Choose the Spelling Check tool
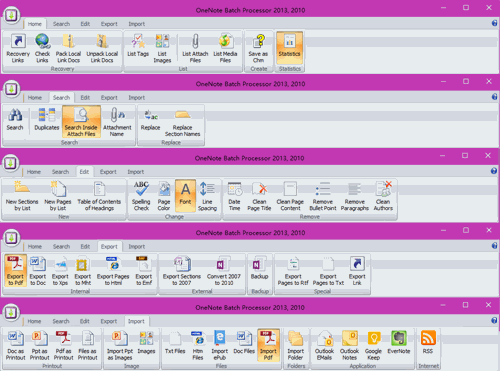The image size is (500, 371). tap(141, 196)
